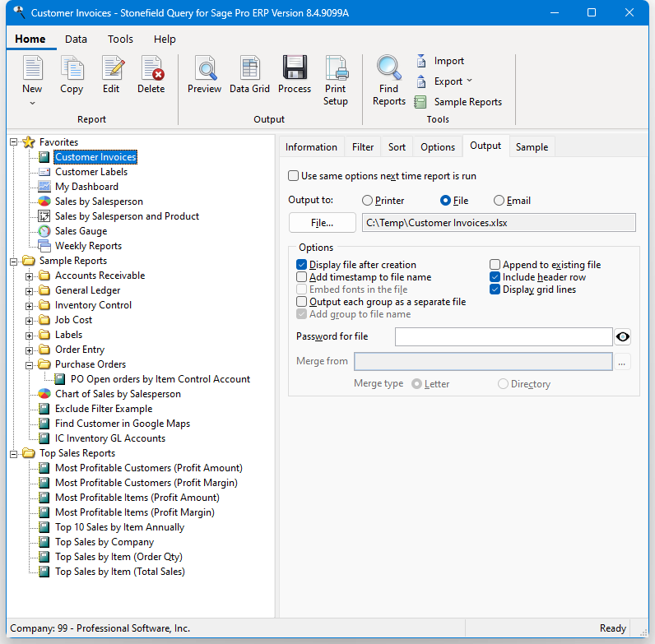Switch to the Sort tab

397,147
